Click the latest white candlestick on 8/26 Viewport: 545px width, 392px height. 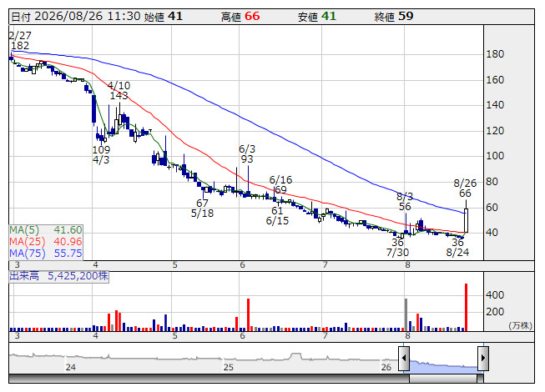(x=466, y=220)
